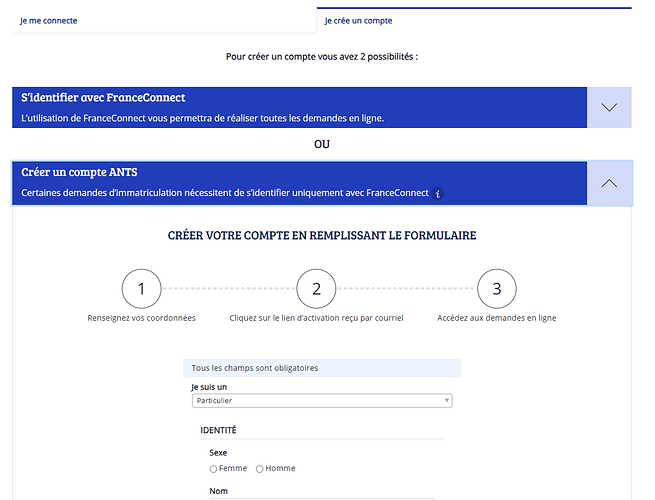
Task: Click the step 3 circle icon
Action: tap(497, 289)
